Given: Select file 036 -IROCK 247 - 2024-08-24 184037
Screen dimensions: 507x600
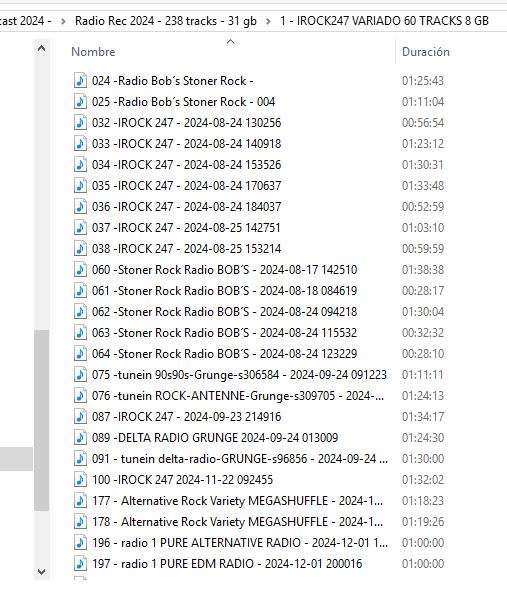Looking at the screenshot, I should click(187, 207).
